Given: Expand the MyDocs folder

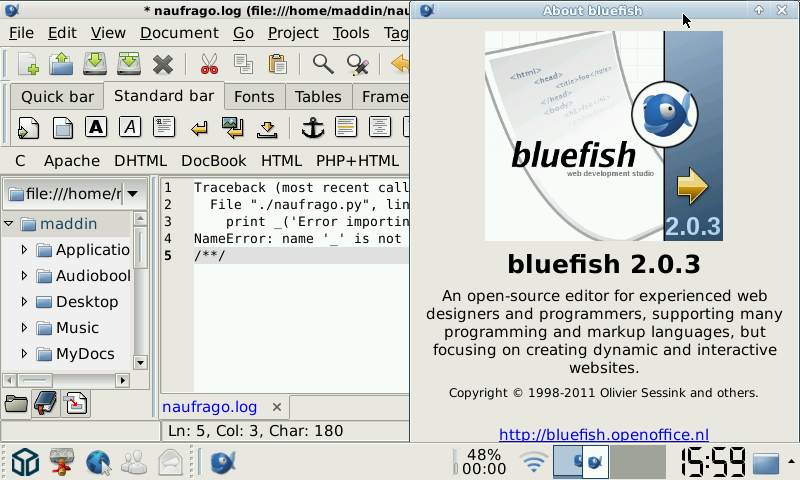Looking at the screenshot, I should (x=24, y=353).
